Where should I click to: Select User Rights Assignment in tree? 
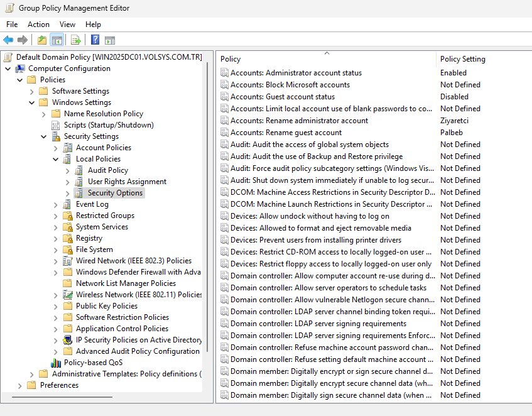point(127,182)
